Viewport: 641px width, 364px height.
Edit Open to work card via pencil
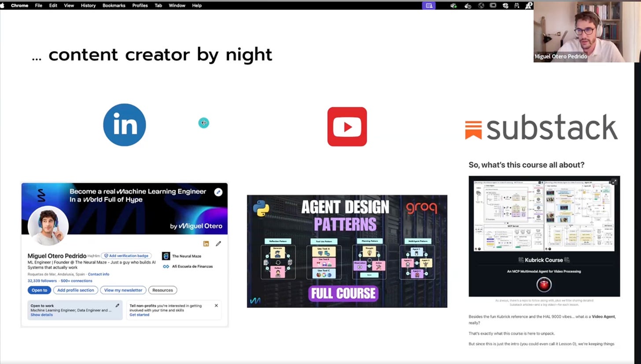117,305
